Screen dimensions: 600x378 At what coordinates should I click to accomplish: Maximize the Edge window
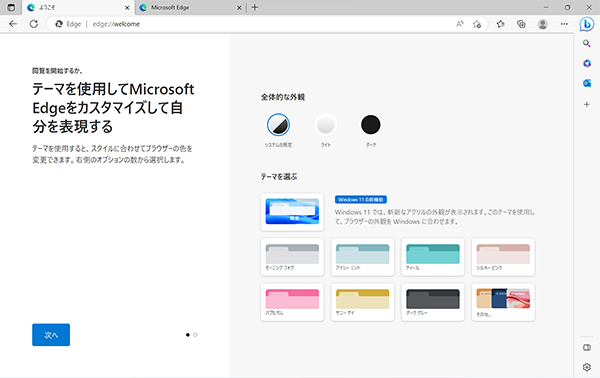pos(567,7)
